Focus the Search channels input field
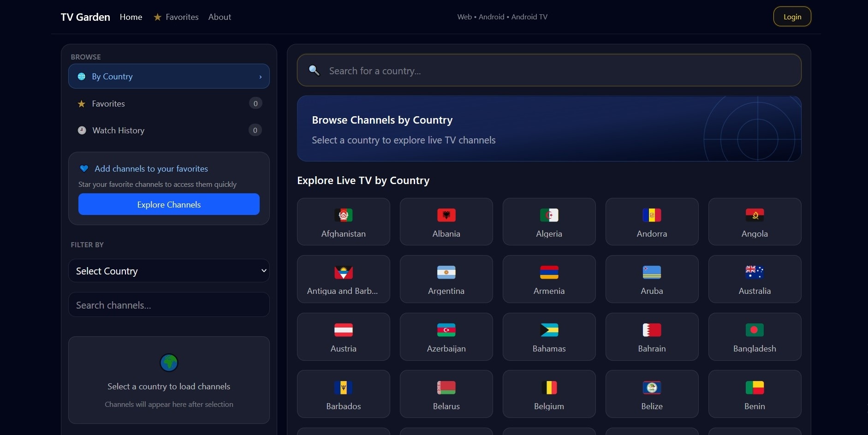 click(x=169, y=305)
